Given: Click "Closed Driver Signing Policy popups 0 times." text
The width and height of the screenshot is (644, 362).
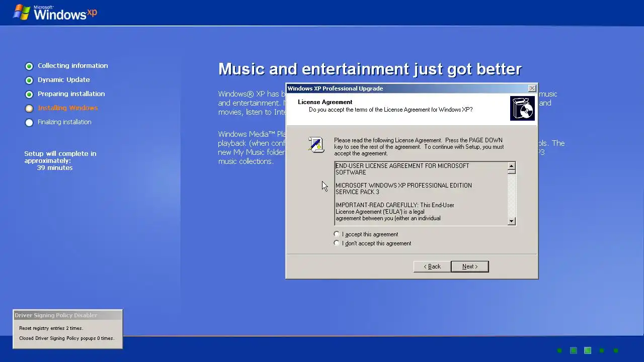Looking at the screenshot, I should [x=67, y=338].
